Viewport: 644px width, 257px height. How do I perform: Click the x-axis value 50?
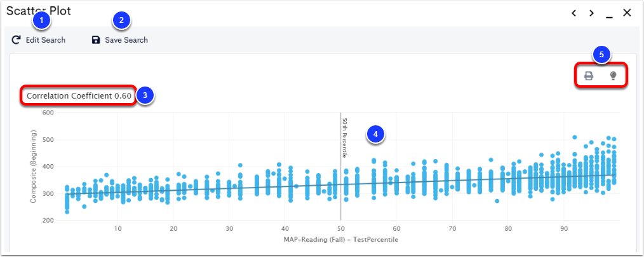tap(341, 228)
